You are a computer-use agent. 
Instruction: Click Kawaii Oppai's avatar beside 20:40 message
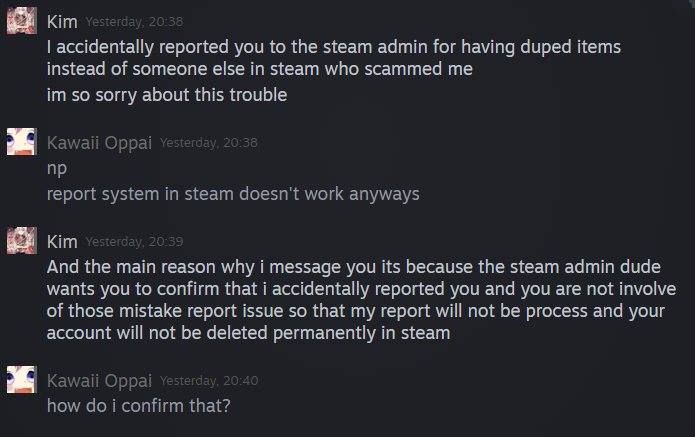pyautogui.click(x=22, y=379)
